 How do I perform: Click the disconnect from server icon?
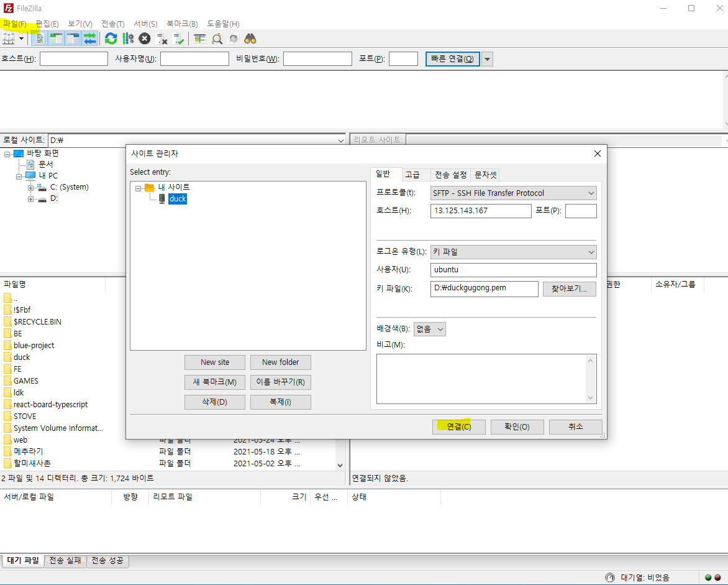(x=162, y=39)
